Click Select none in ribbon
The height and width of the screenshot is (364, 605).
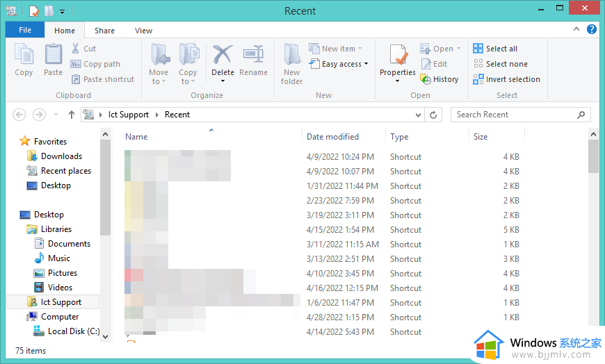501,64
